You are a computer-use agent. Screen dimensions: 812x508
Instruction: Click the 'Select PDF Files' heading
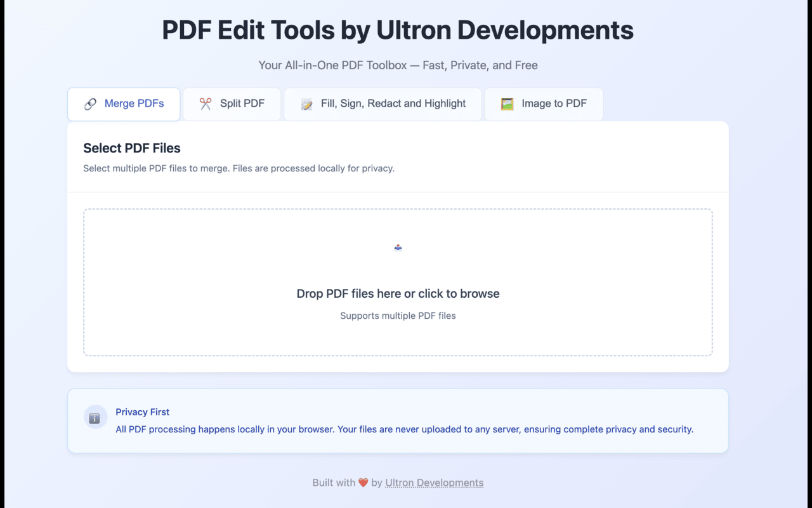point(132,148)
